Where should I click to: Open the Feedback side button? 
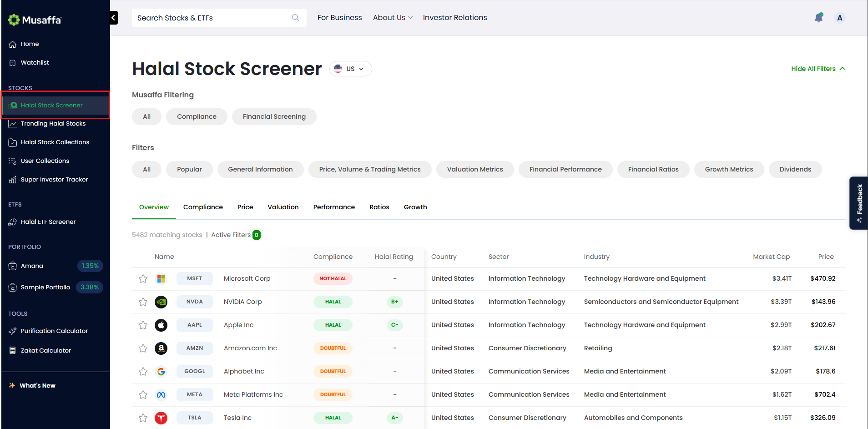coord(859,203)
